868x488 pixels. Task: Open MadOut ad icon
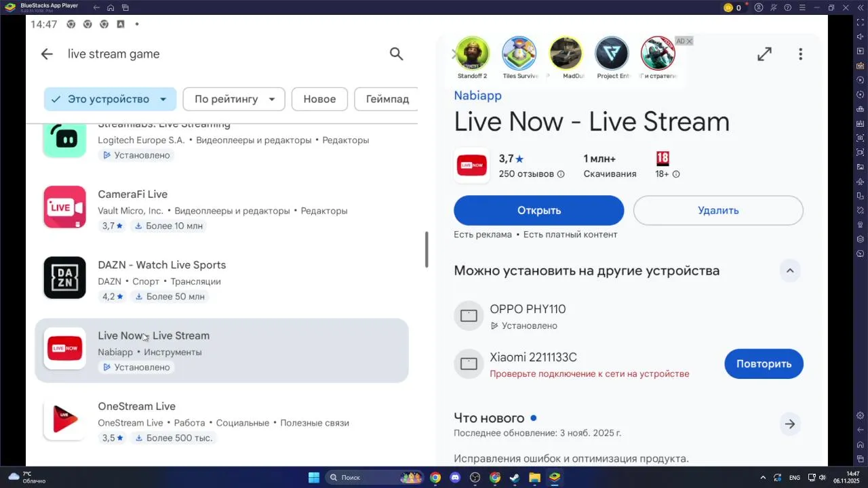coord(566,54)
